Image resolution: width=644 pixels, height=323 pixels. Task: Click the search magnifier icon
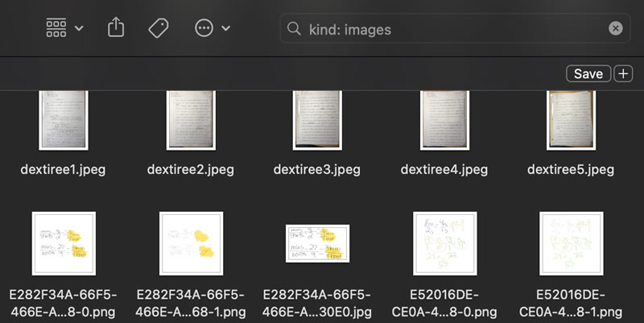coord(294,29)
